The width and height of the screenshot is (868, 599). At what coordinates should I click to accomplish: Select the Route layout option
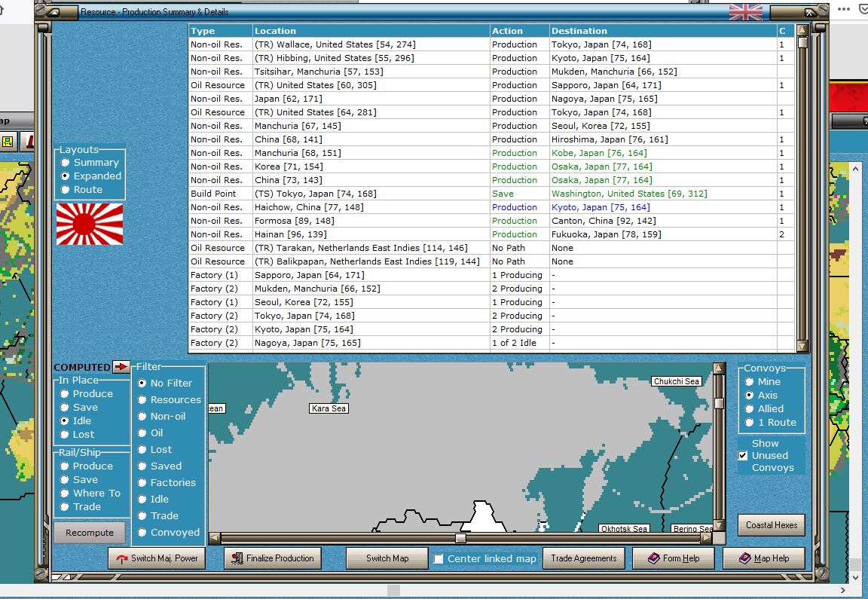66,189
